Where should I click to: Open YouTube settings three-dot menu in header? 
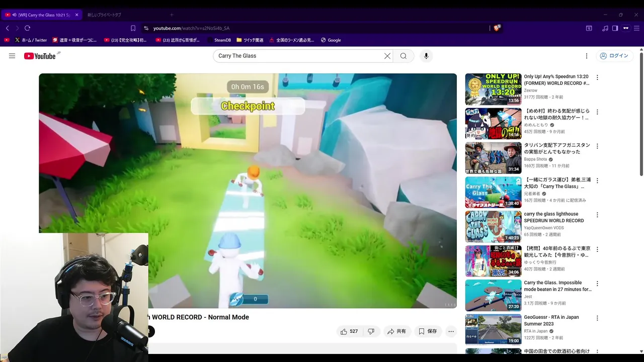coord(586,56)
